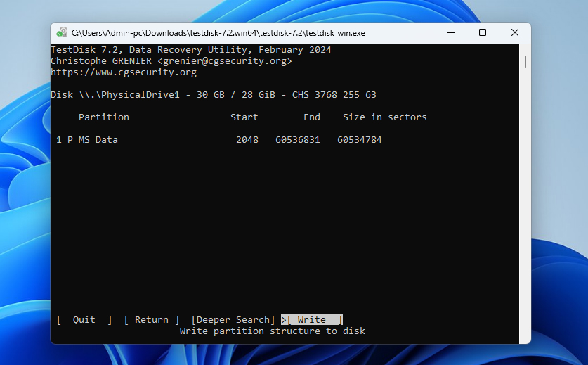Click the End column header
This screenshot has height=365, width=588.
point(312,117)
